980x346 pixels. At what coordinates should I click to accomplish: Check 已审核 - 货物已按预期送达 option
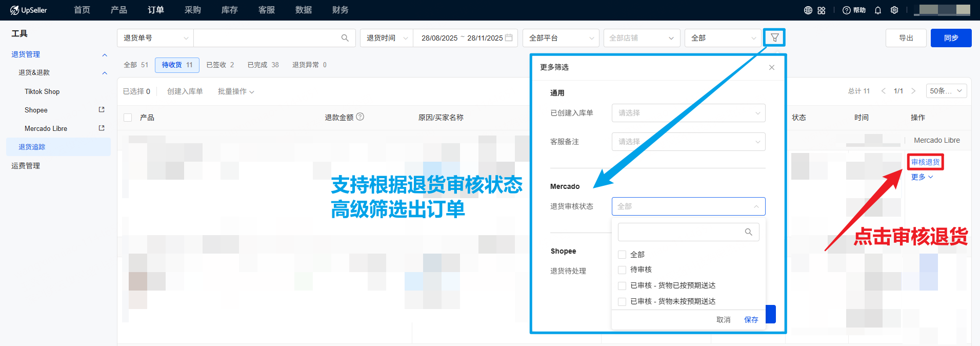click(x=622, y=286)
